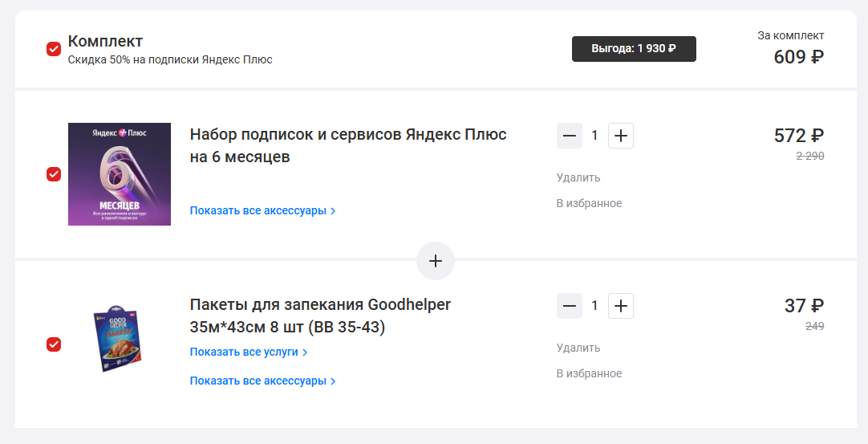The width and height of the screenshot is (868, 444).
Task: Click the Выгода: 1 930 ₽ badge
Action: point(634,49)
